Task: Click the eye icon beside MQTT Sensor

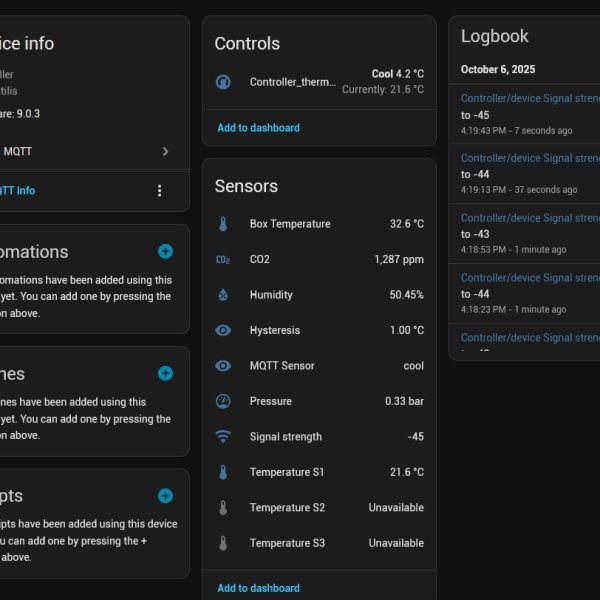Action: pos(223,366)
